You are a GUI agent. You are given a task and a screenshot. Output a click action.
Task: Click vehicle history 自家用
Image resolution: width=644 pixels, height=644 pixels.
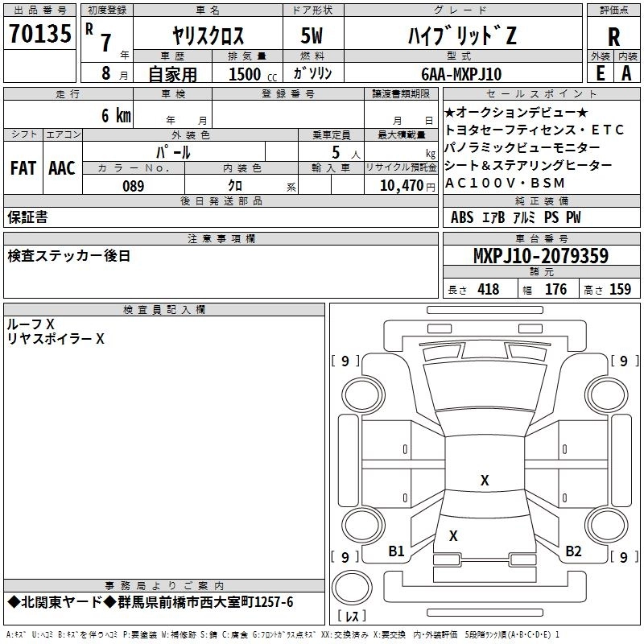tap(172, 74)
